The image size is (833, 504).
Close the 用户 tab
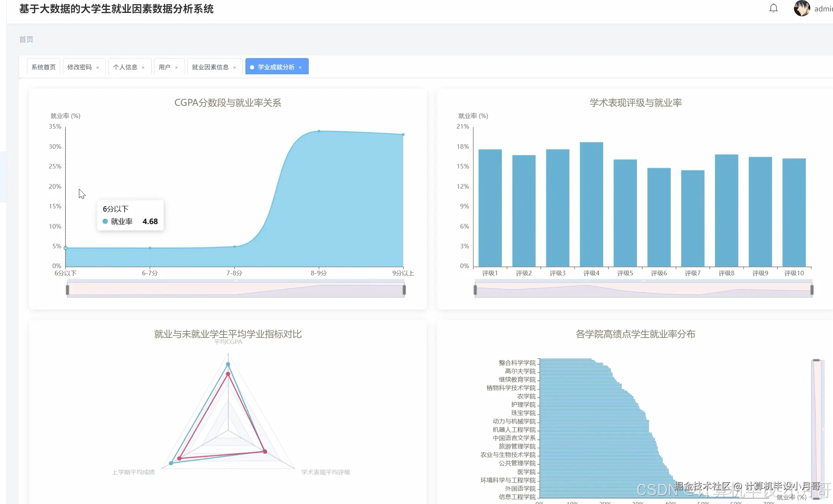coord(176,68)
